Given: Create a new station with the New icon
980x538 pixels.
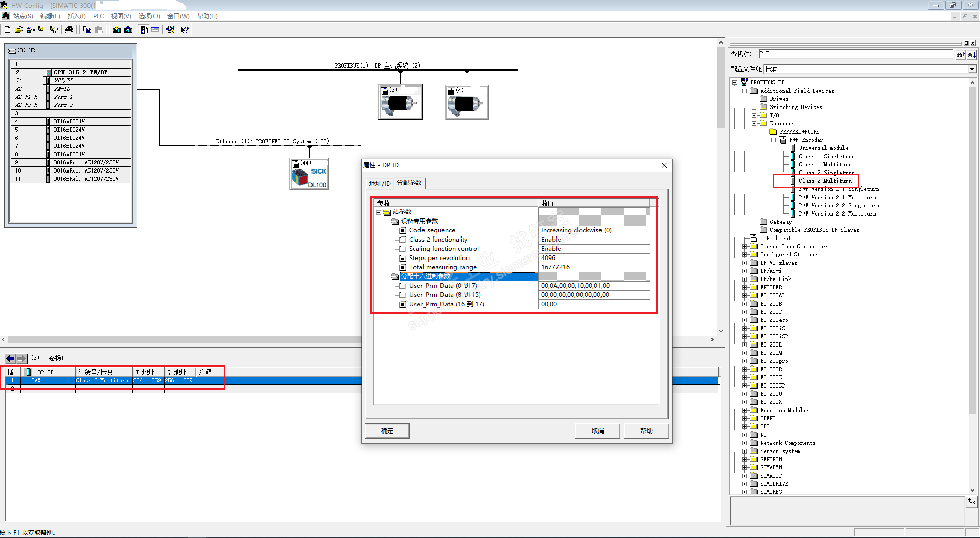Looking at the screenshot, I should click(7, 30).
